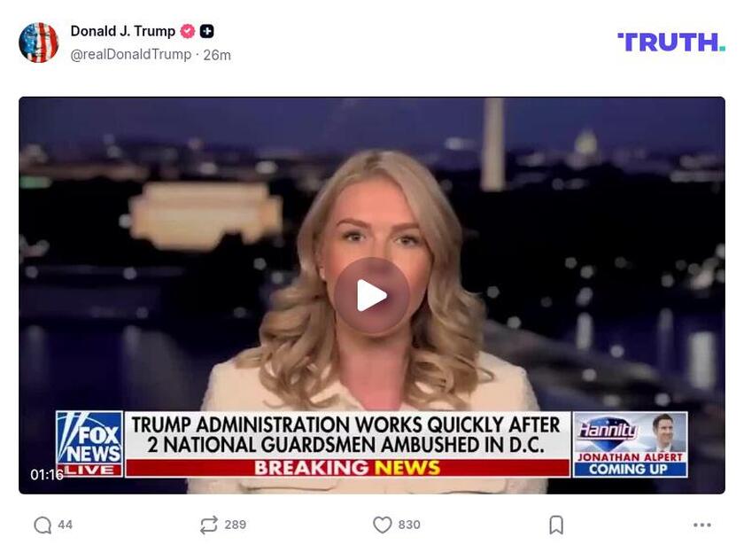Play the Fox News video clip
This screenshot has width=744, height=560.
tap(371, 296)
